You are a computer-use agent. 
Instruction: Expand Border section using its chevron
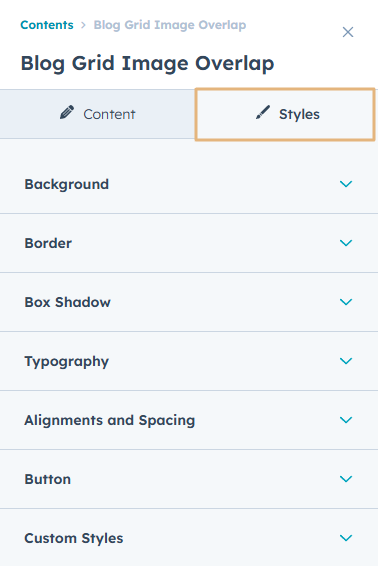346,243
